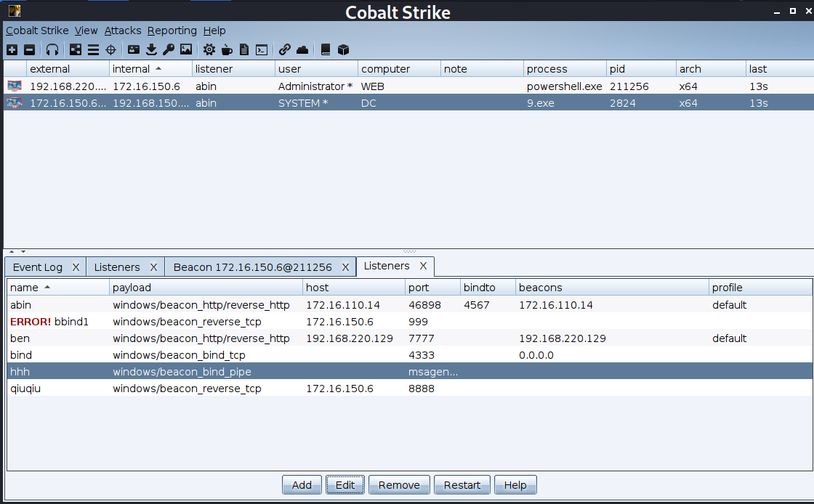Sort listeners by port column header
Image resolution: width=814 pixels, height=504 pixels.
pos(432,288)
